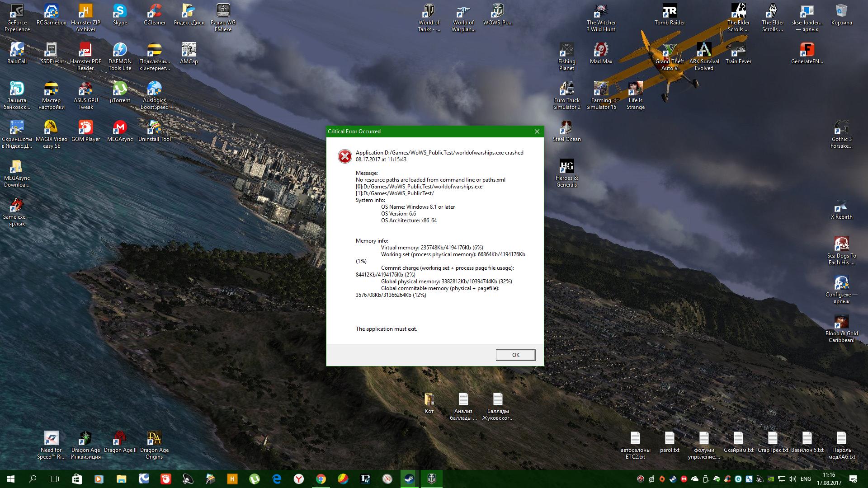Select the Hamster ZIP Archiver icon
The image size is (868, 488).
point(85,18)
